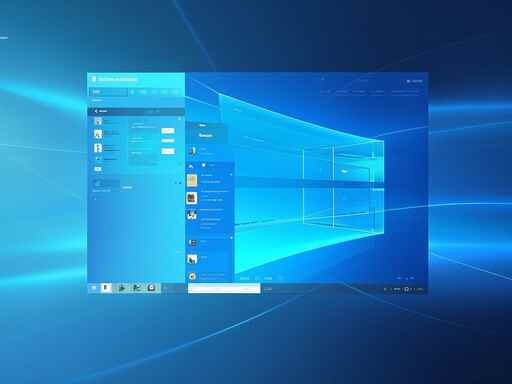512x384 pixels.
Task: Open the white cursor-like thumbnail near the list bottom
Action: [192, 259]
